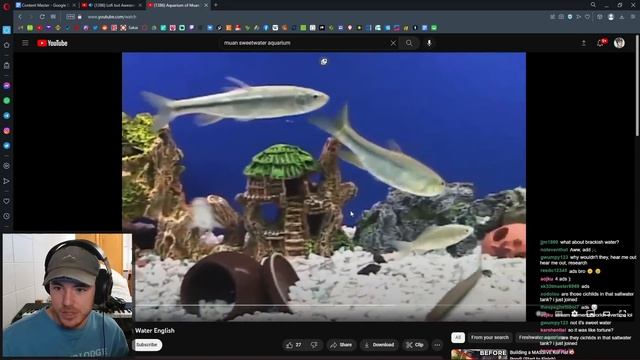Clear the YouTube search box text
The width and height of the screenshot is (640, 360).
point(393,43)
